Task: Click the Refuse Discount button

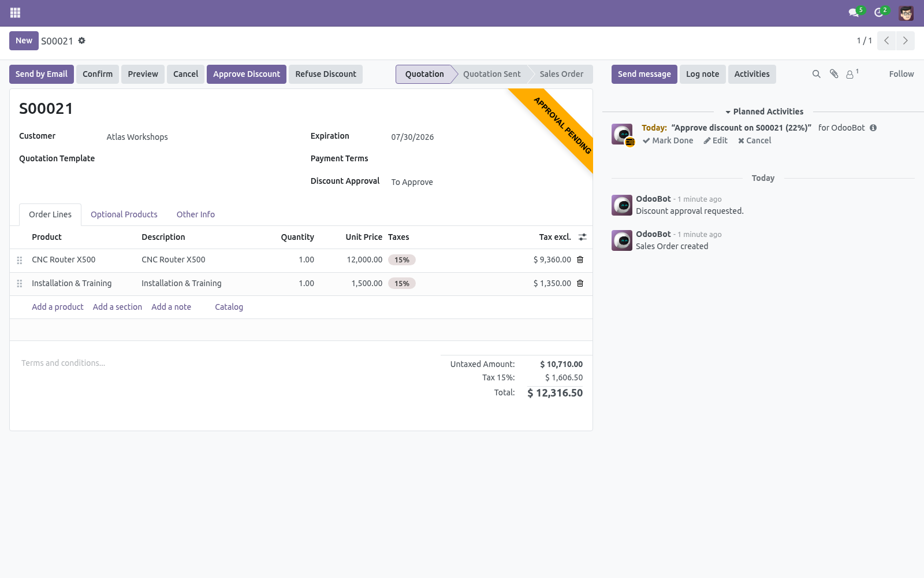Action: (326, 74)
